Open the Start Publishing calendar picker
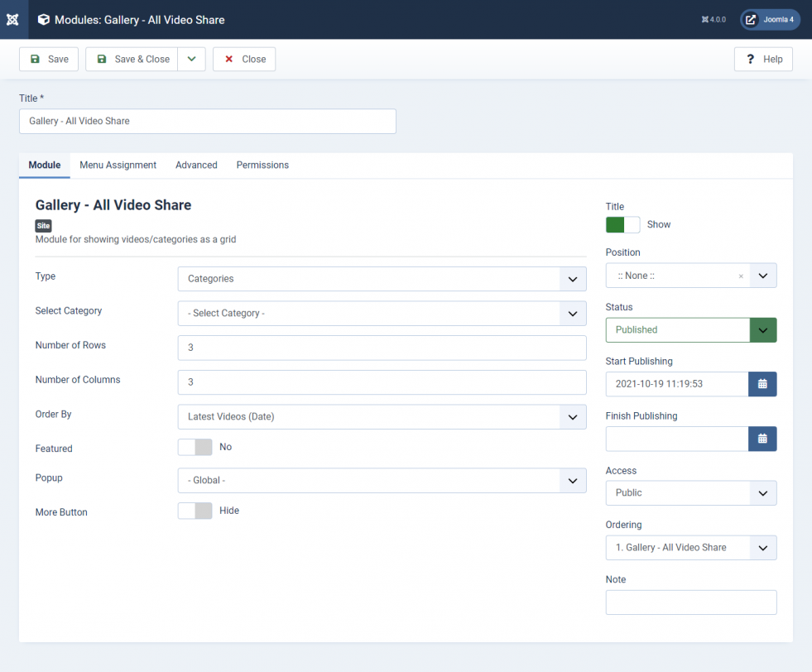 coord(762,384)
